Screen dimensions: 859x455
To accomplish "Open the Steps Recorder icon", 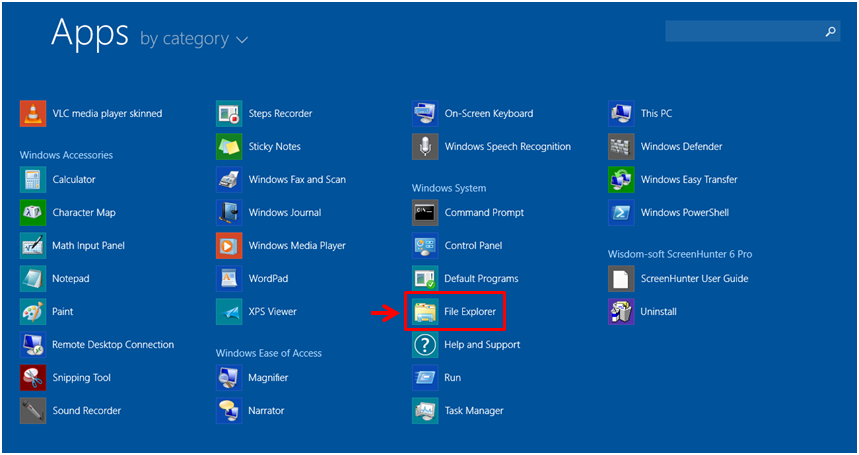I will [x=229, y=114].
